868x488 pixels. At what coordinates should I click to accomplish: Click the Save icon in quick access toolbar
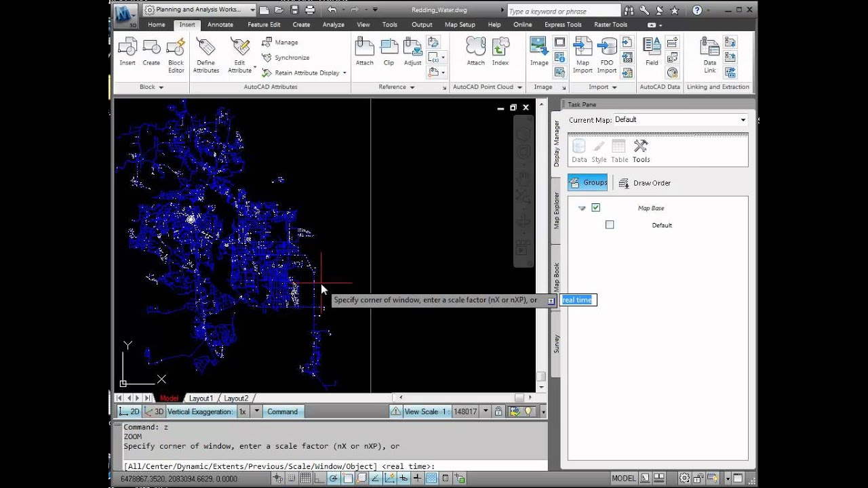295,9
